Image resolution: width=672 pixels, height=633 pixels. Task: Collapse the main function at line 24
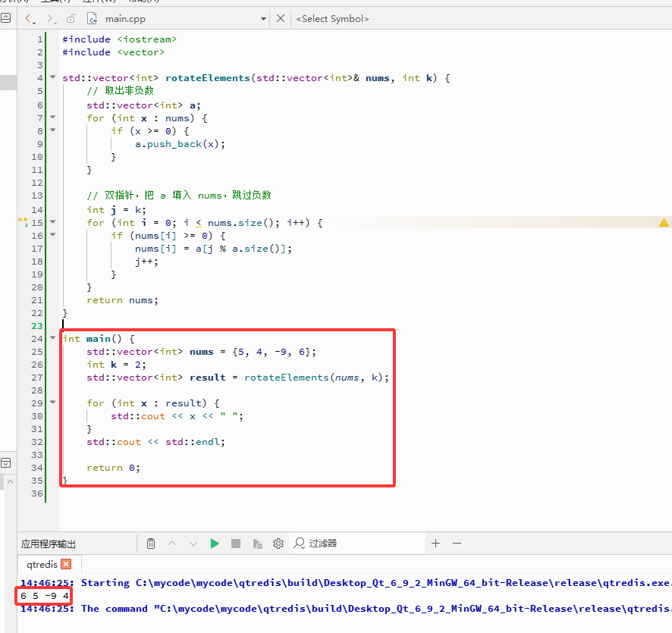click(x=53, y=338)
